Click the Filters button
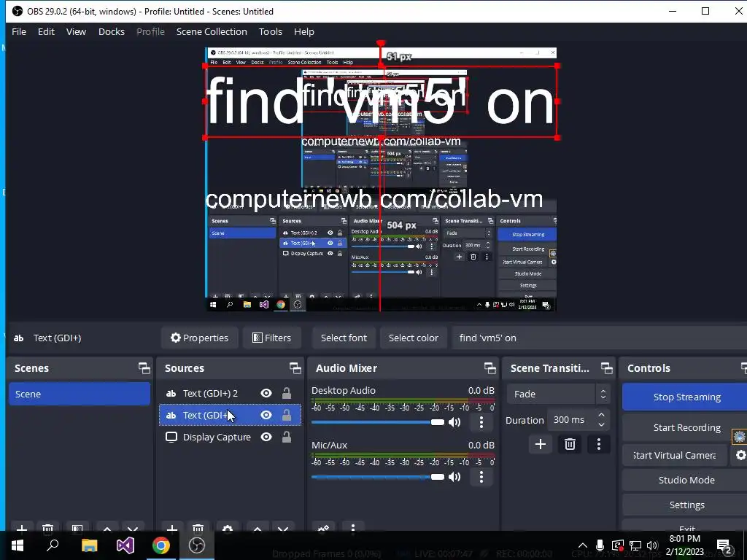The image size is (747, 560). pos(271,338)
